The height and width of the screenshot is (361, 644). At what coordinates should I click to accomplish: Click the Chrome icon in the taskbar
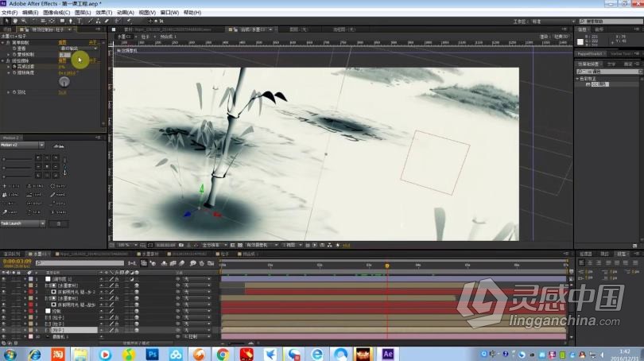click(x=223, y=354)
